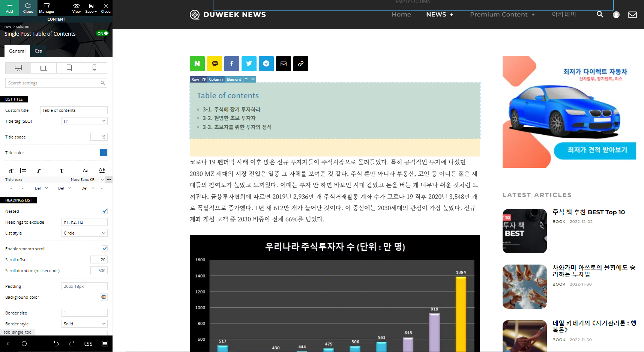
Task: Open the Manager panel
Action: (47, 8)
